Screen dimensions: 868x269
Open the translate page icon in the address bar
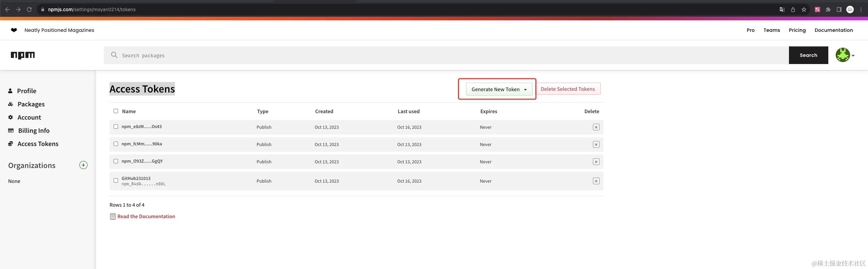(x=782, y=9)
